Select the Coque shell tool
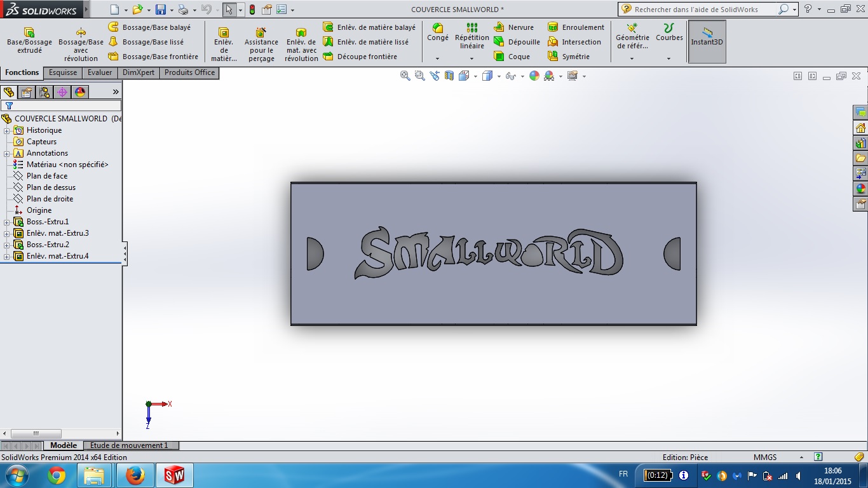Viewport: 868px width, 488px height. [512, 57]
